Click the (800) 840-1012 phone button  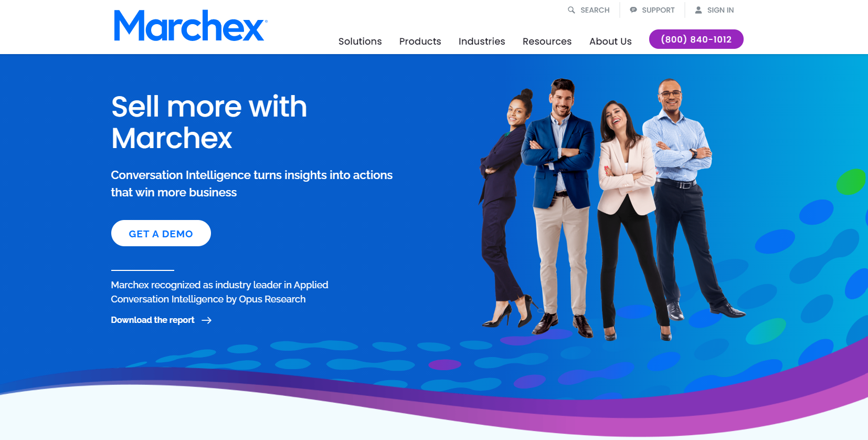pyautogui.click(x=696, y=39)
